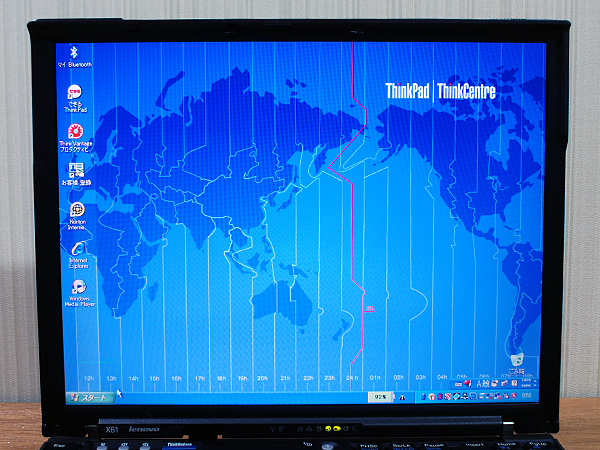This screenshot has width=600, height=450.
Task: Open the IME tools toolbox icon on the language bar
Action: click(504, 383)
